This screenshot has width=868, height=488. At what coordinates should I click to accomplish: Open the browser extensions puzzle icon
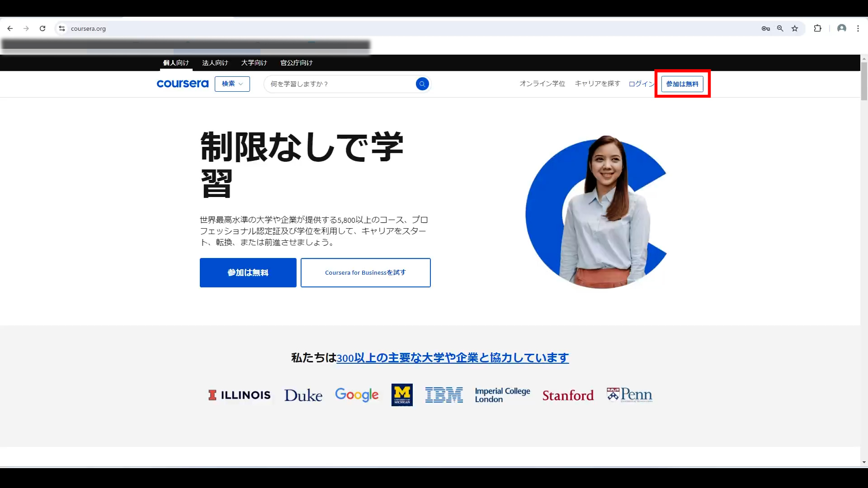[x=817, y=28]
